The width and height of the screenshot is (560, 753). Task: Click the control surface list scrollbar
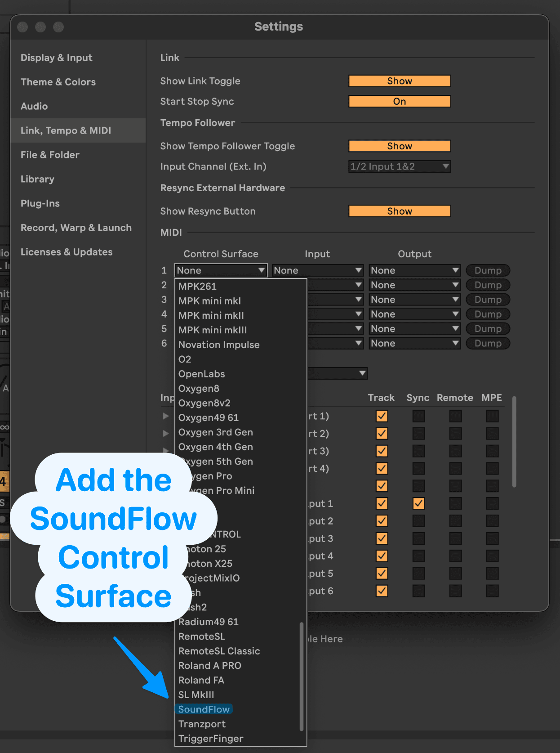[302, 677]
